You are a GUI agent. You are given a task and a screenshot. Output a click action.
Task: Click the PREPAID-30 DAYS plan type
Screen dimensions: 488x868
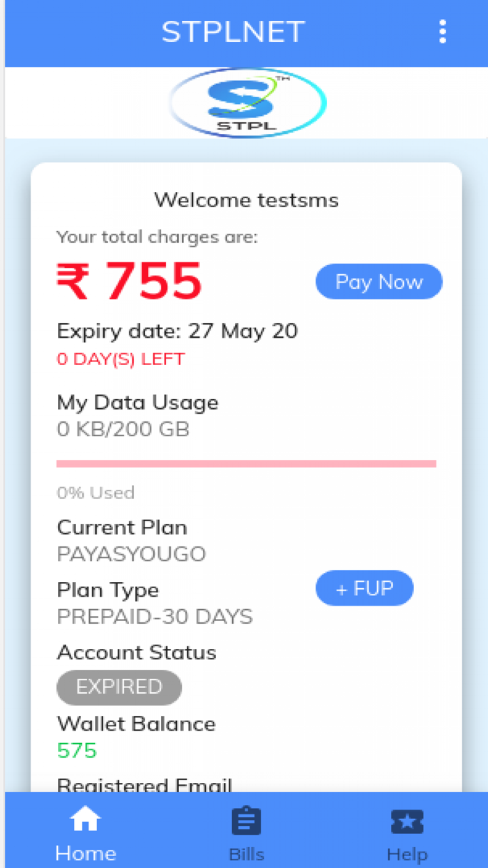tap(154, 617)
